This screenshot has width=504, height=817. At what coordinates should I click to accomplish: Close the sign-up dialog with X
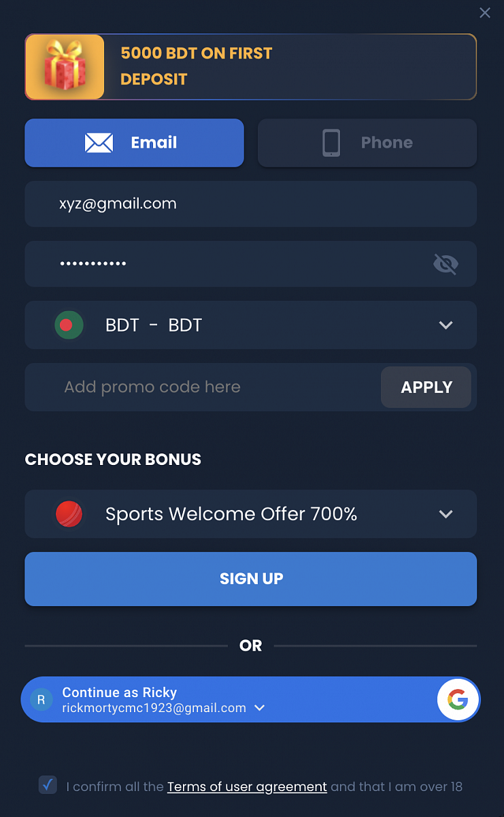485,12
